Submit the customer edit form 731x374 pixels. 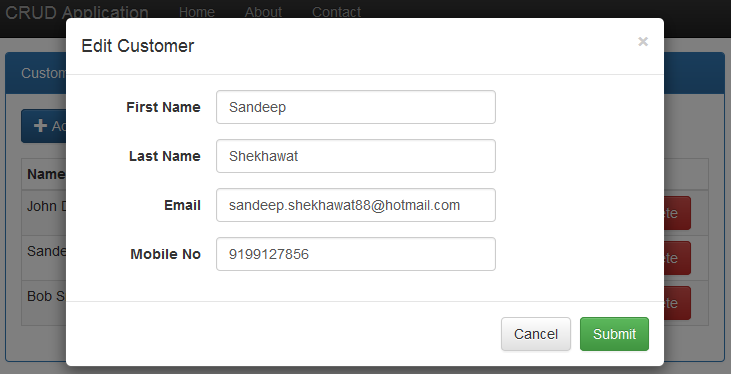614,334
